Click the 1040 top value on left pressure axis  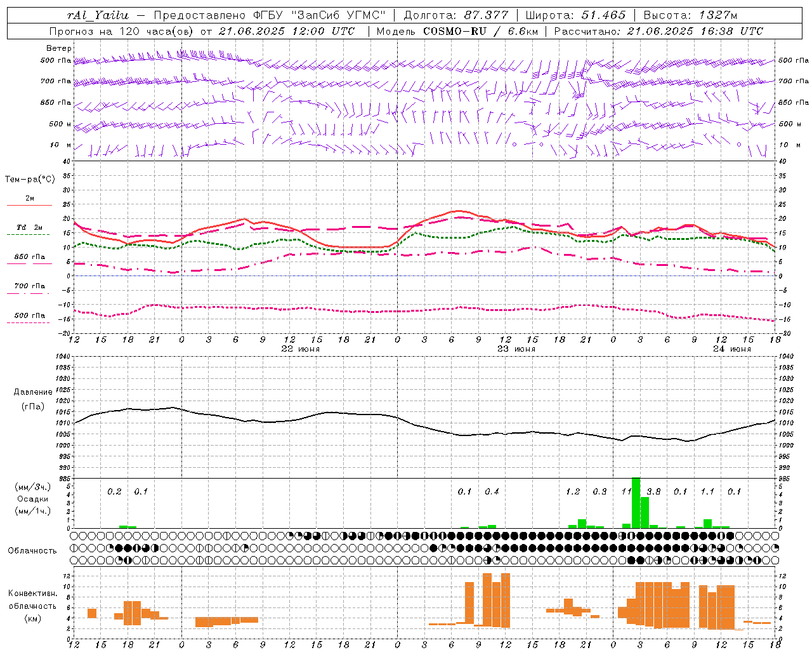(x=63, y=357)
